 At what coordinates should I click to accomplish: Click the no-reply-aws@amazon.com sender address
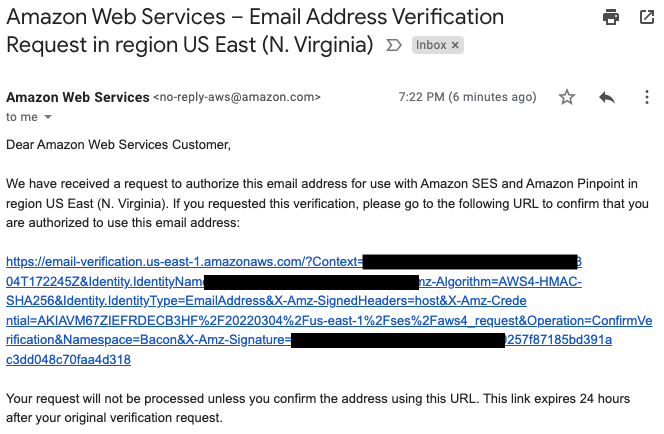coord(237,97)
